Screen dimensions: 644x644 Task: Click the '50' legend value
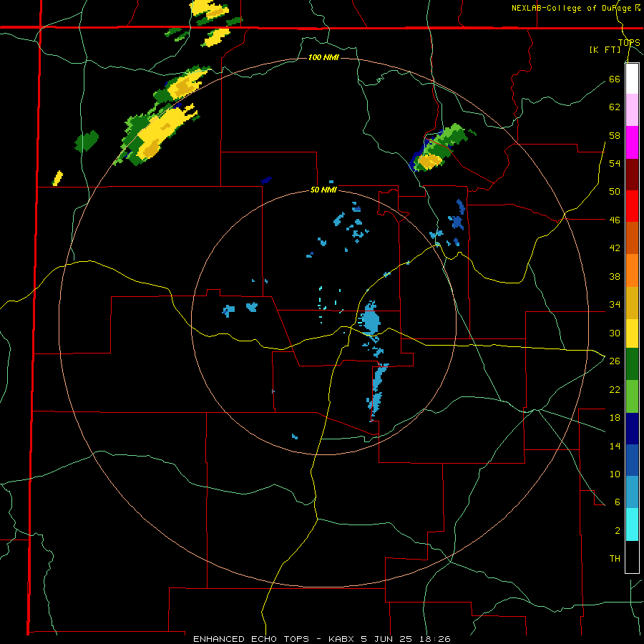tap(615, 191)
